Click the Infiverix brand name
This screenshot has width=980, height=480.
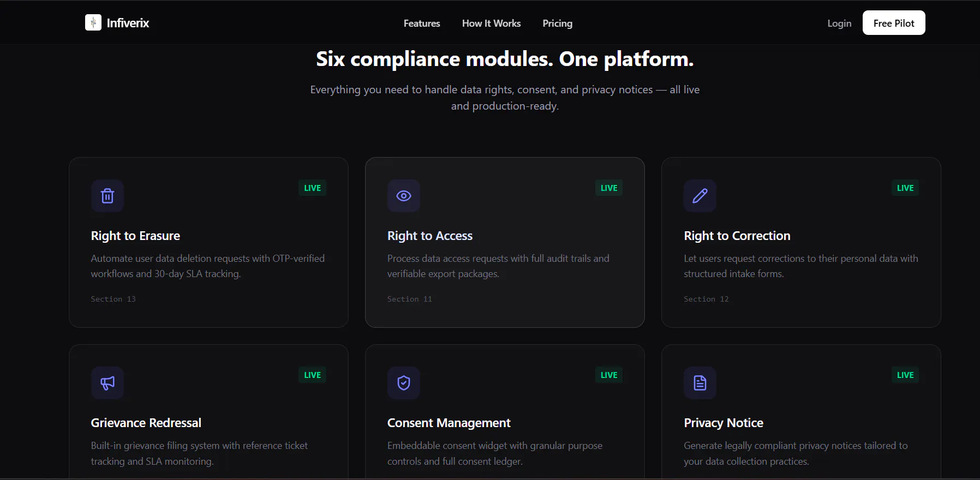128,23
